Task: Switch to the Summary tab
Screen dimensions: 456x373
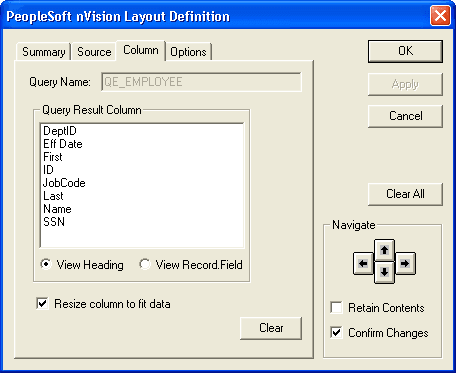Action: 43,52
